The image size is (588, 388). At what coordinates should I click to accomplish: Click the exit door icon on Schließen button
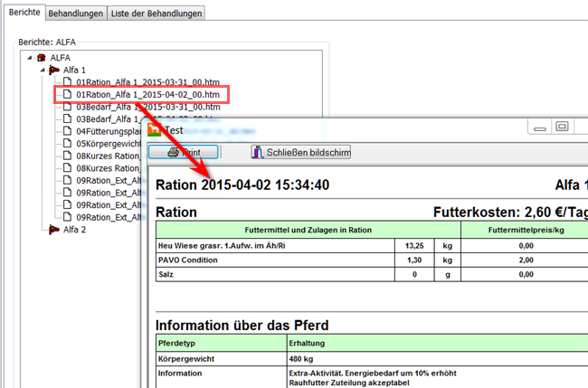pyautogui.click(x=257, y=152)
